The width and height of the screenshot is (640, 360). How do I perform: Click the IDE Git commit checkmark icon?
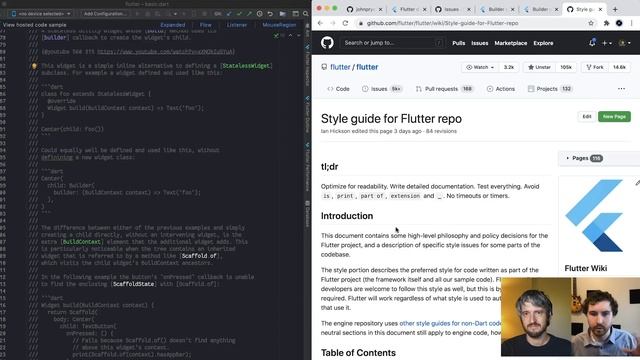coord(239,14)
